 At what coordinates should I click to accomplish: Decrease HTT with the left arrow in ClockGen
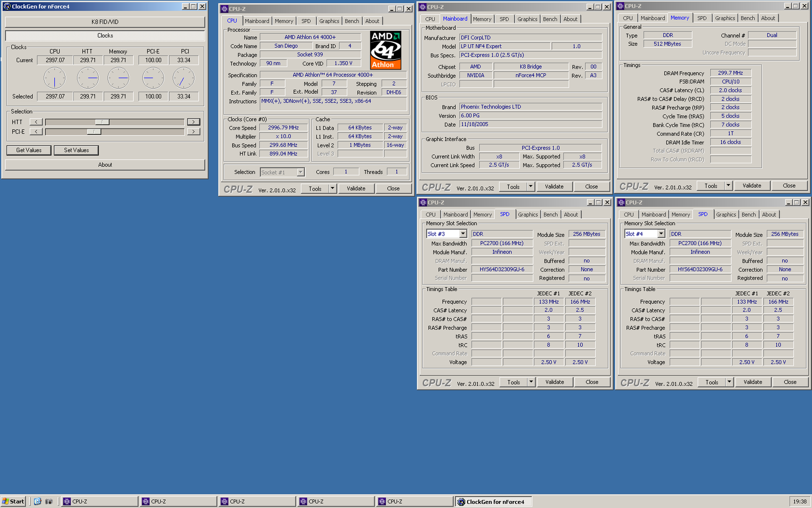point(36,122)
